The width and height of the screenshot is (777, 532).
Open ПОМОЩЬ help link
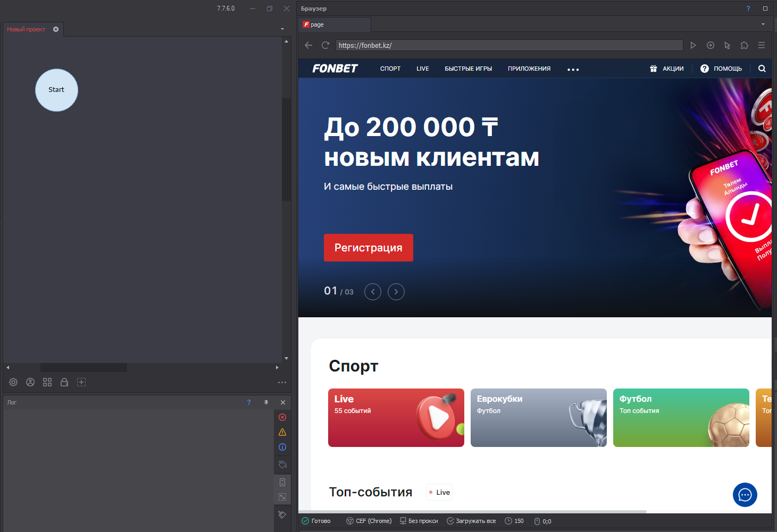coord(721,69)
